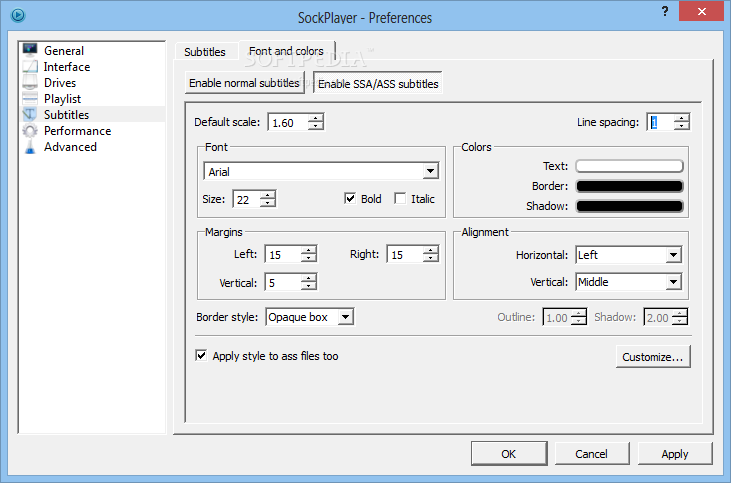
Task: Decrease Vertical margin with down arrow
Action: [309, 287]
